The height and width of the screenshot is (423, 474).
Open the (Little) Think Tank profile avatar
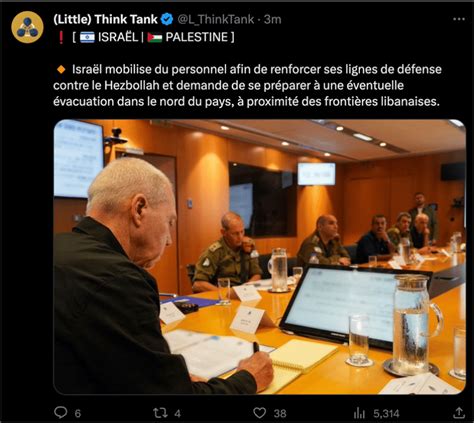coord(27,27)
